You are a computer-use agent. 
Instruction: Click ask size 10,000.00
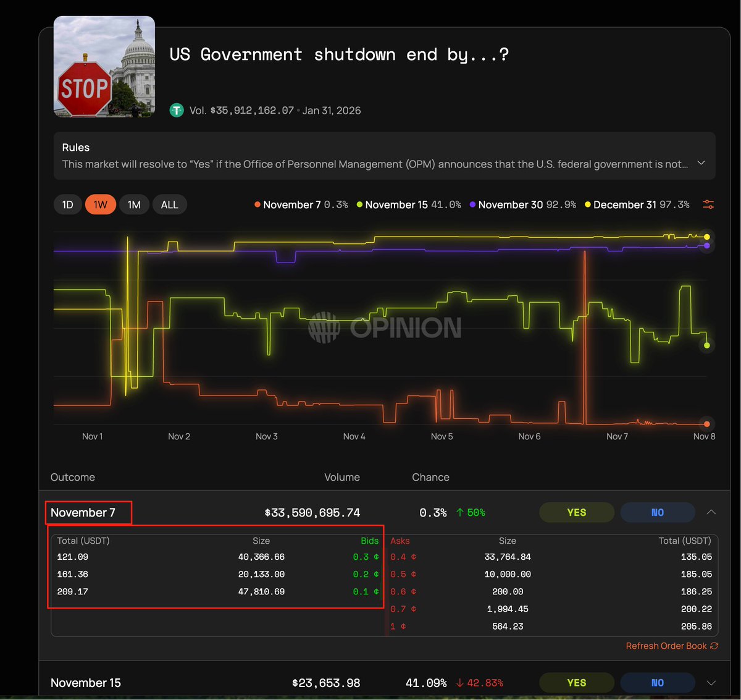point(508,574)
